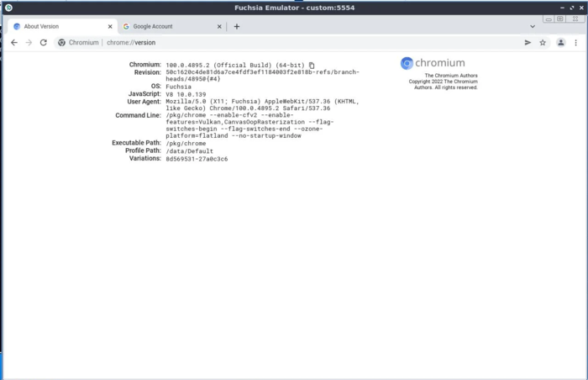Click the send/share page icon
588x380 pixels.
(x=528, y=42)
